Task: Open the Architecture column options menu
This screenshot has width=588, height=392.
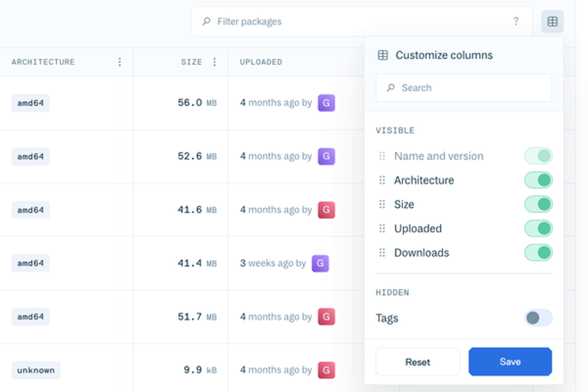Action: [x=120, y=62]
